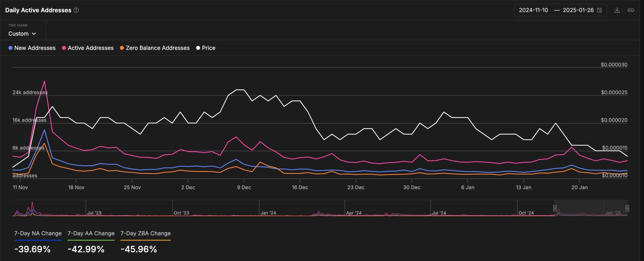Download the chart data
The width and height of the screenshot is (644, 261).
(617, 10)
